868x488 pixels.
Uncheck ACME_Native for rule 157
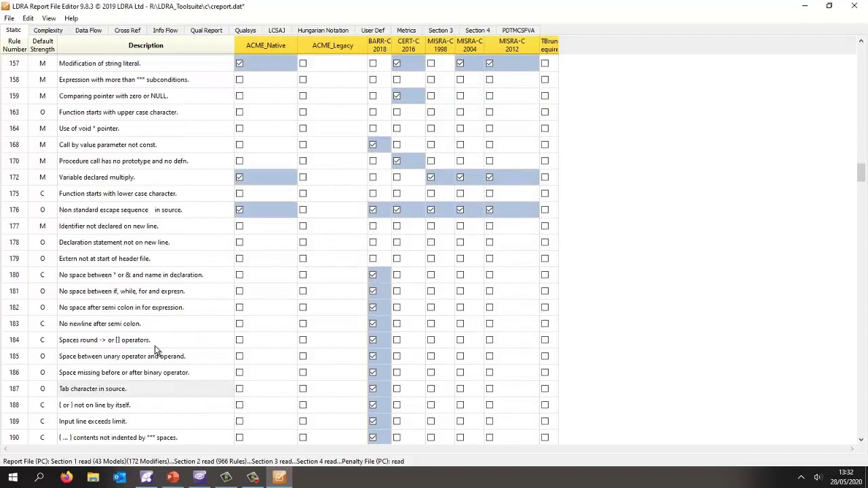[239, 63]
